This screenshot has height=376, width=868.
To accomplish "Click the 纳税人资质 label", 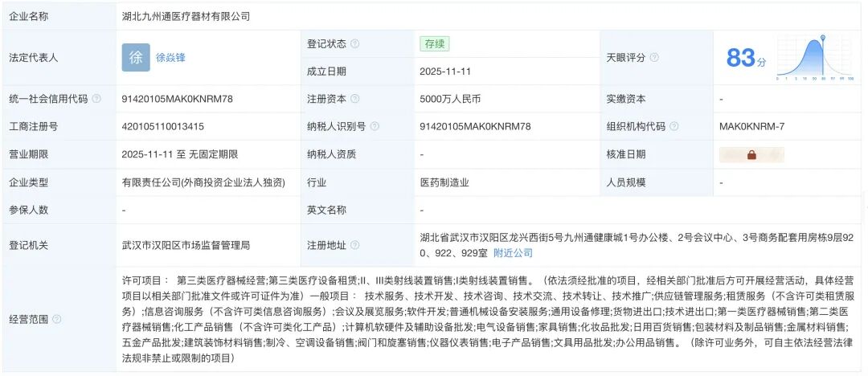I will coord(332,154).
